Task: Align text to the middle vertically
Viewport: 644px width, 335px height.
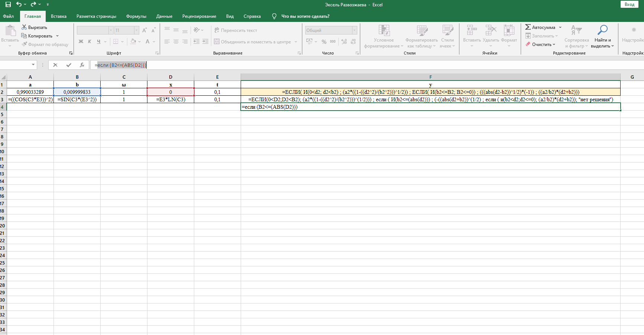Action: [x=176, y=30]
